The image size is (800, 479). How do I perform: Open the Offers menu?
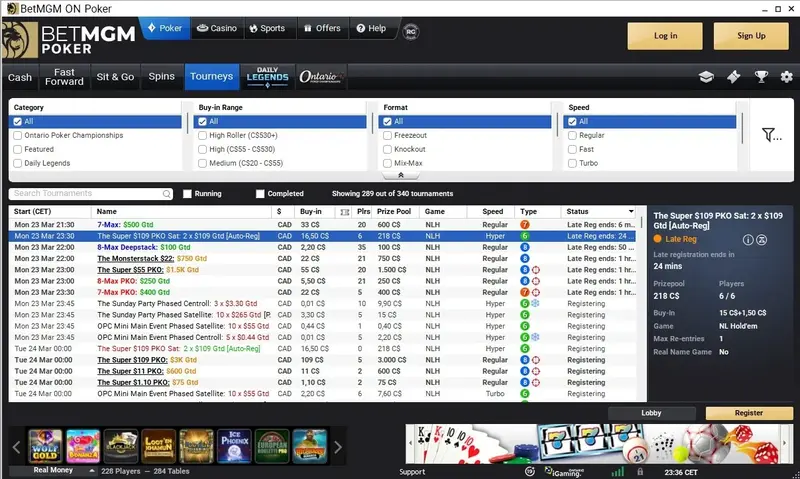(x=322, y=28)
